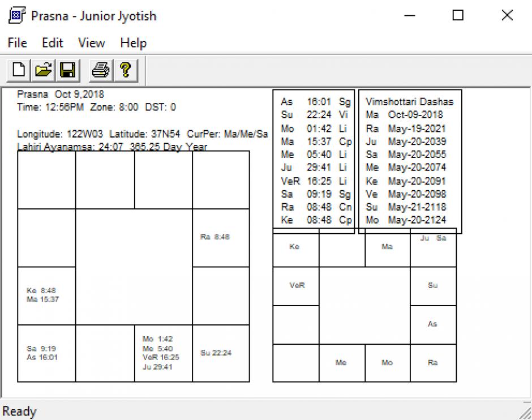
Task: Click the New document toolbar icon
Action: coord(19,70)
